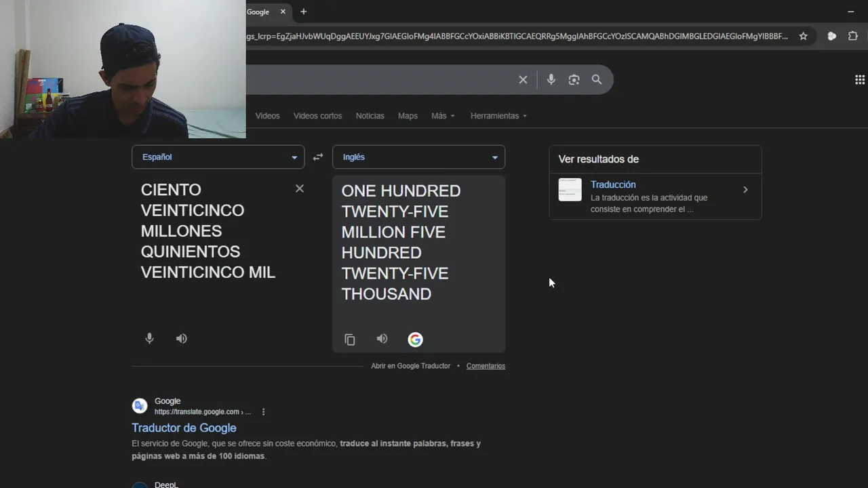Open the Traducción knowledge panel arrow
This screenshot has height=488, width=868.
tap(745, 190)
